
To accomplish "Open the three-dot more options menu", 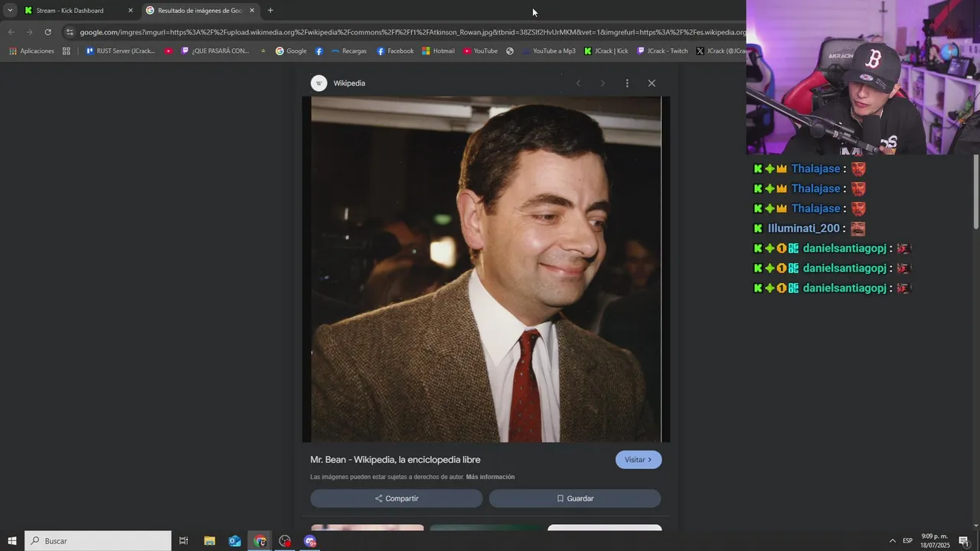I will tap(627, 83).
